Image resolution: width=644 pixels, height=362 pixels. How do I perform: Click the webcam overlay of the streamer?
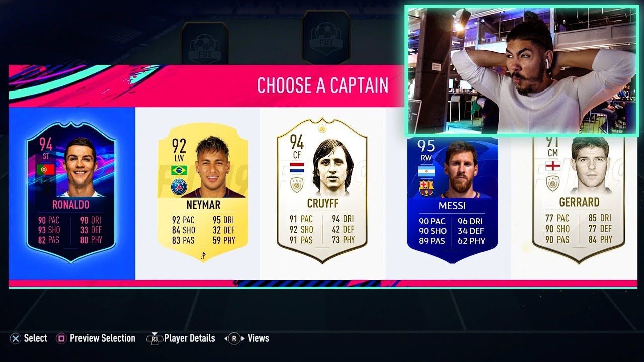[522, 70]
